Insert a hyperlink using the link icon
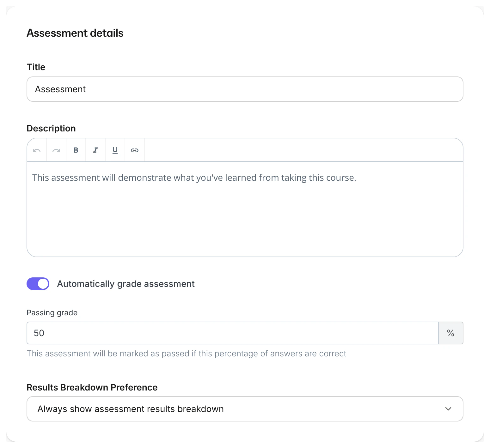The width and height of the screenshot is (490, 448). pos(134,150)
